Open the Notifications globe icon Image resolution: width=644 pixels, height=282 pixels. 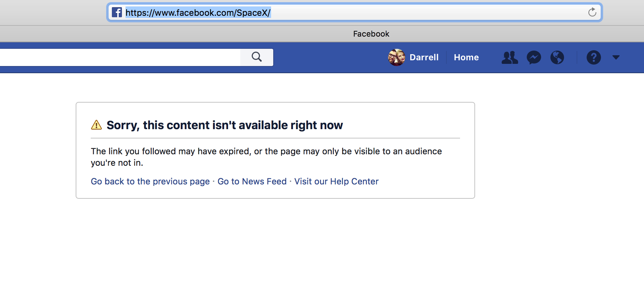coord(557,57)
